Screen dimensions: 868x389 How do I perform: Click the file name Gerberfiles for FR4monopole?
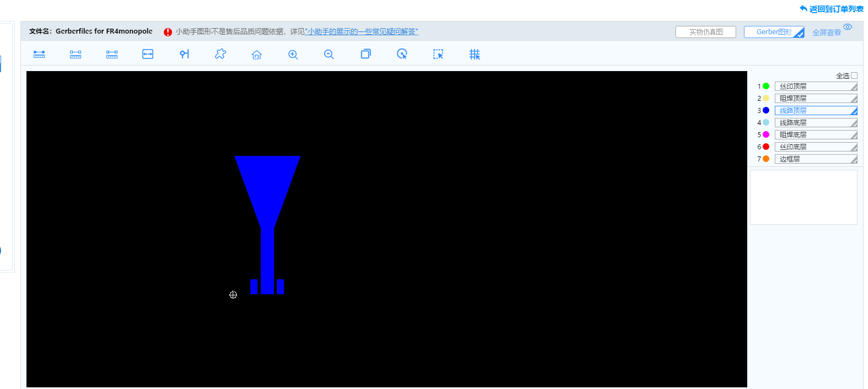104,31
